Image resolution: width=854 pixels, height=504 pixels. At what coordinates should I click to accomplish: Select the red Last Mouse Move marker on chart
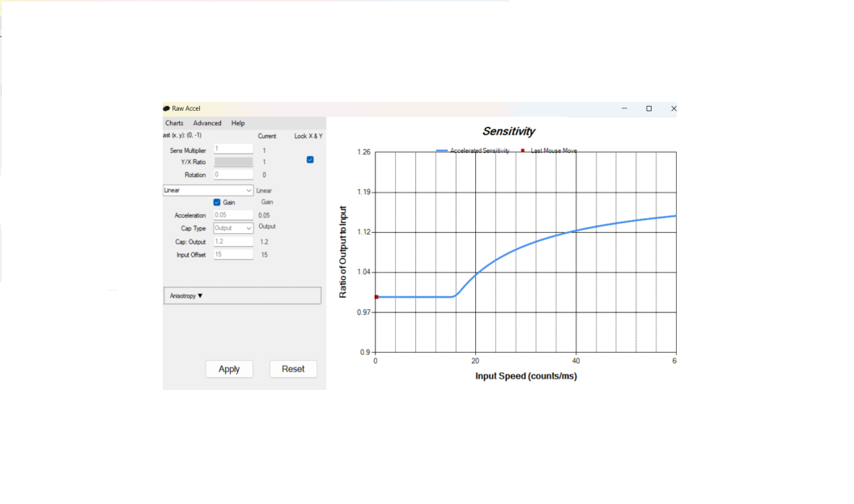pos(375,296)
